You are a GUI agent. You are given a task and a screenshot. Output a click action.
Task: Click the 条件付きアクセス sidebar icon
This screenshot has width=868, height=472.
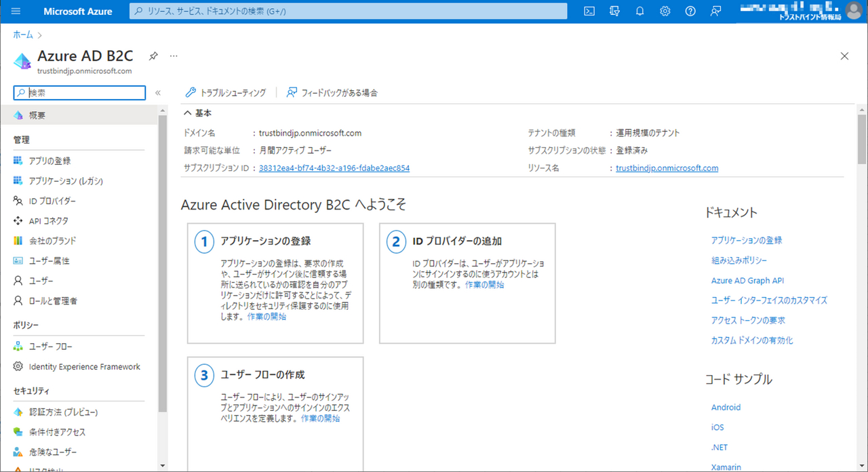pos(18,433)
